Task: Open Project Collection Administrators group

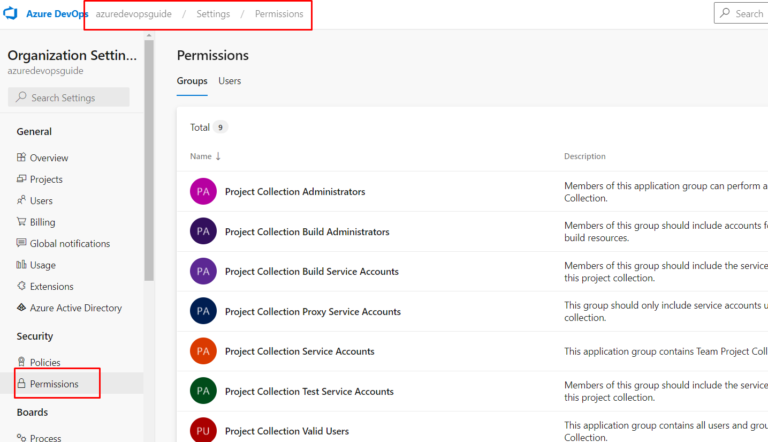Action: 295,192
